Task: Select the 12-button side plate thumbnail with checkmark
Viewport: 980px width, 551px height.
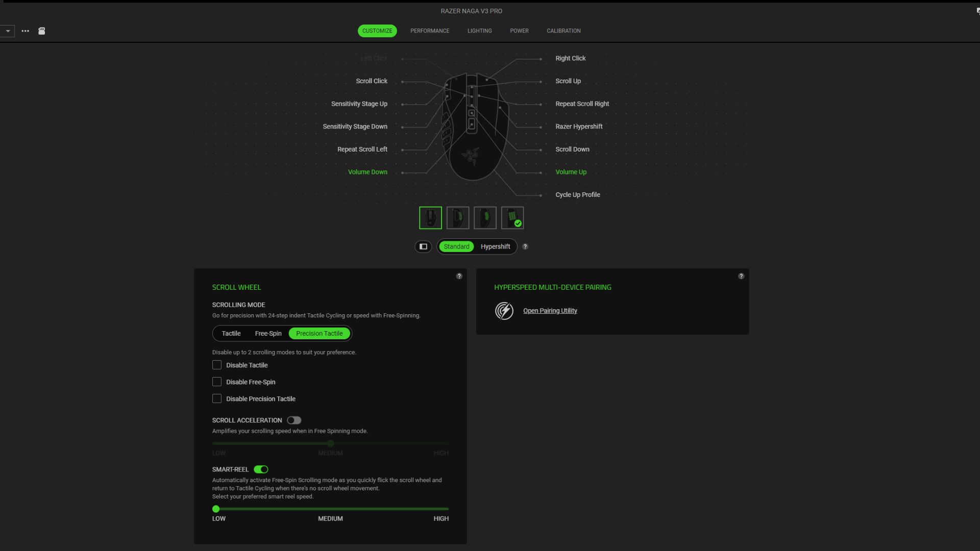Action: 512,218
